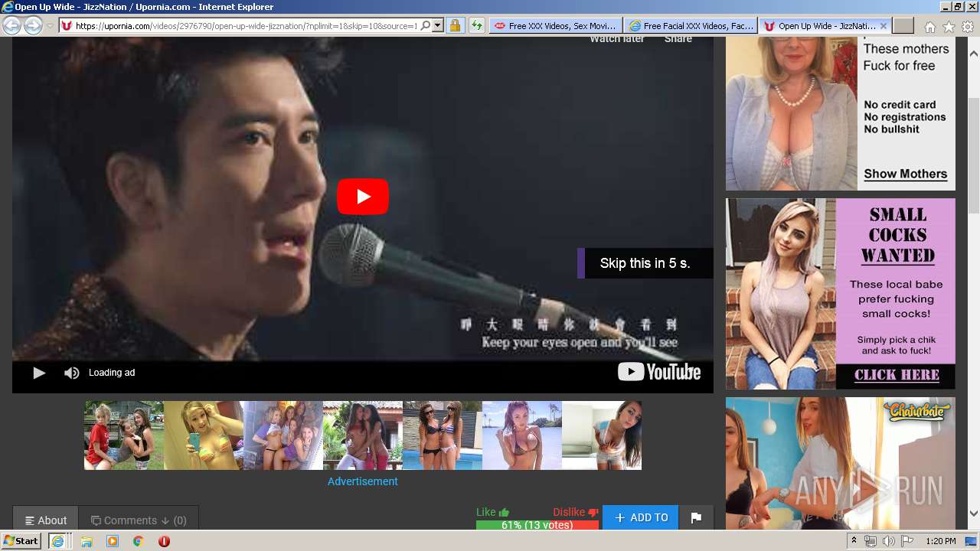Screen dimensions: 980x551
Task: Click the red thumbs-down Dislike icon
Action: coord(593,513)
